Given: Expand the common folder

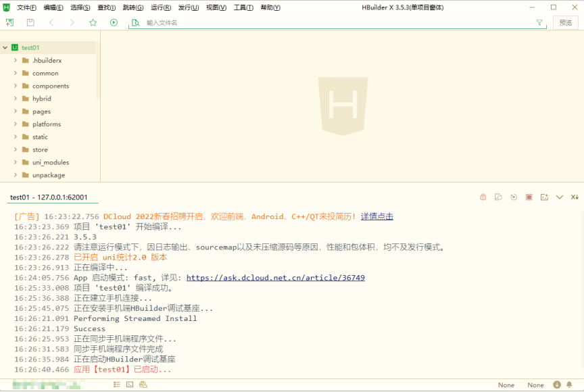Looking at the screenshot, I should point(16,73).
